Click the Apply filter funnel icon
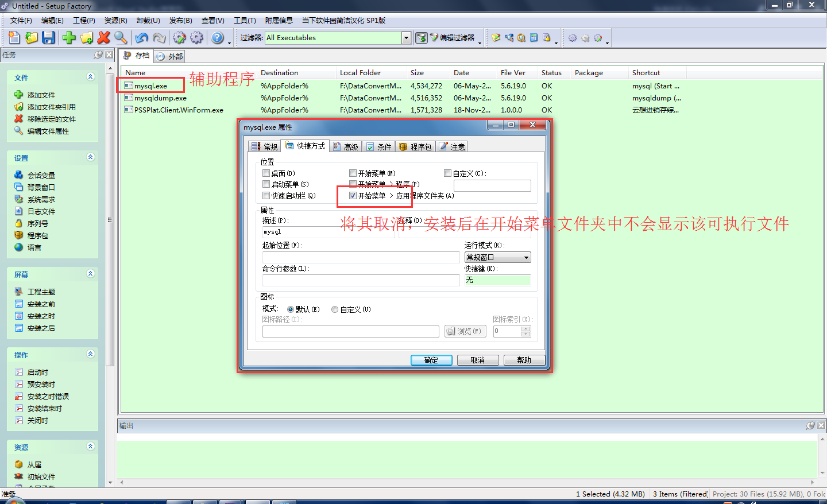The width and height of the screenshot is (827, 504). [x=422, y=38]
